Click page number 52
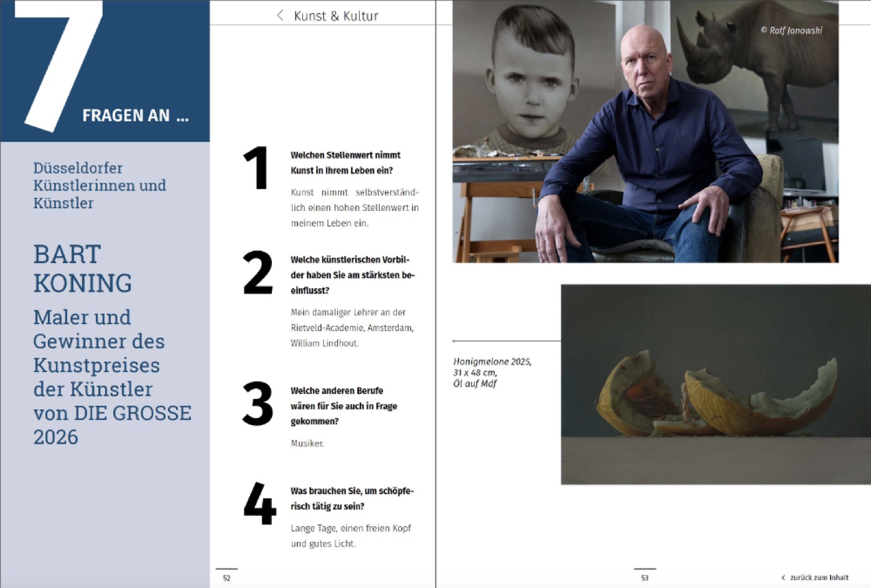871x588 pixels. click(226, 577)
